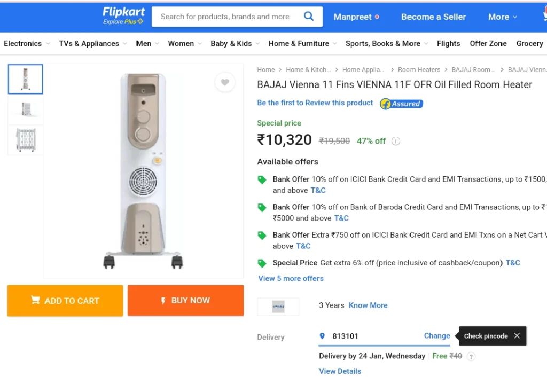Close the Check pincode tooltip
This screenshot has width=547, height=392.
point(517,335)
